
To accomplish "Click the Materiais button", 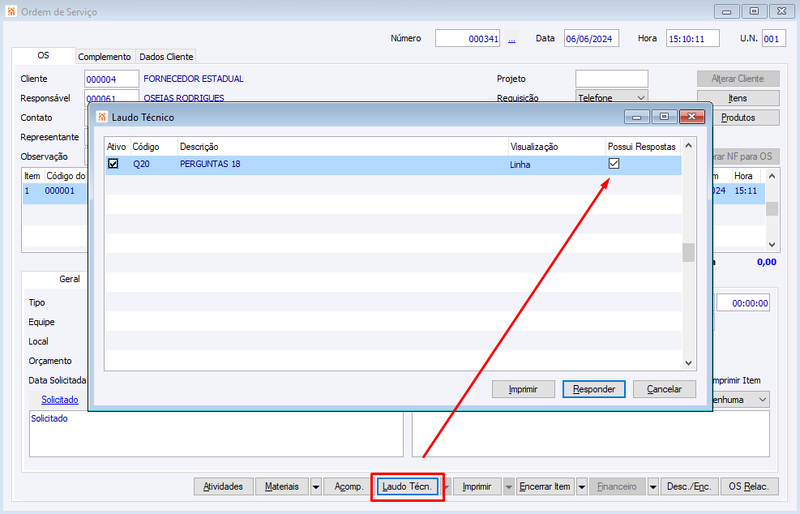I will point(282,487).
